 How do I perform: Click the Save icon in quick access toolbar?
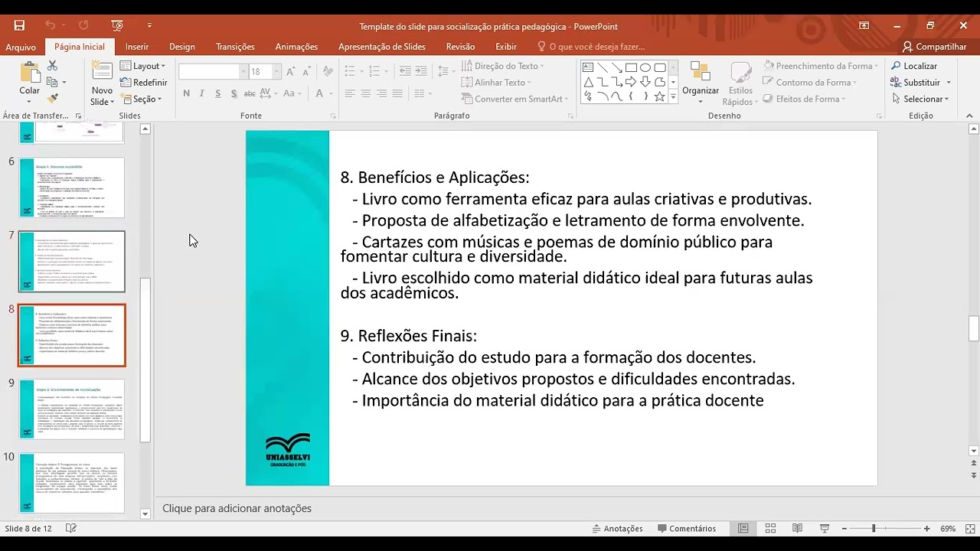point(19,25)
